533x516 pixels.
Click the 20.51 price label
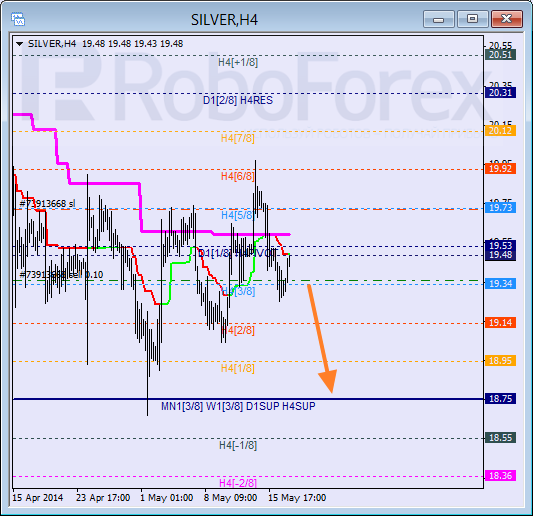tap(500, 55)
